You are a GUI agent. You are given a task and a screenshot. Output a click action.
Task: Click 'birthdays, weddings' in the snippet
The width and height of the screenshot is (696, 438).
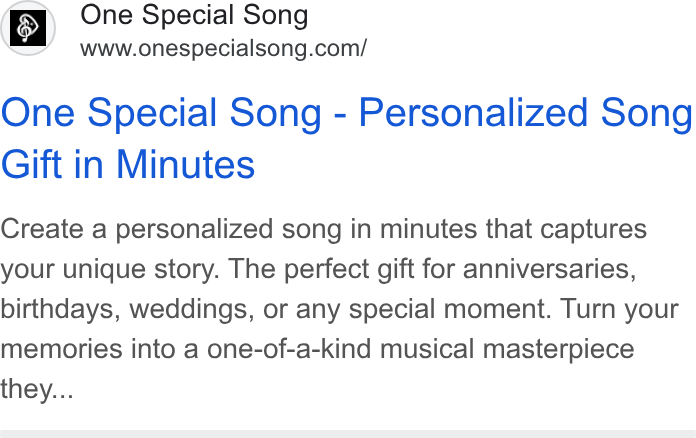coord(127,309)
